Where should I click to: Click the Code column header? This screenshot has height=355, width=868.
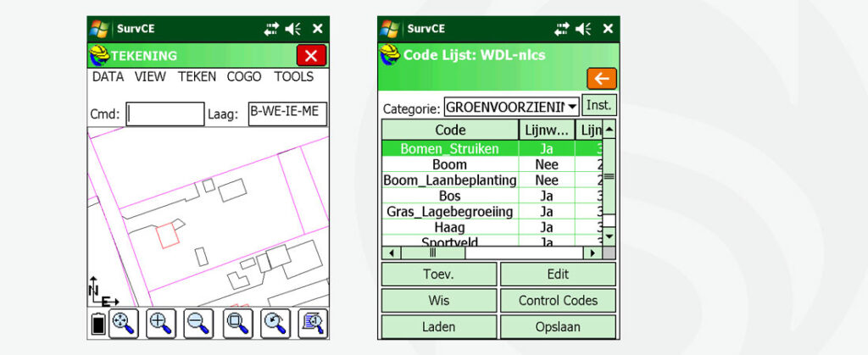pyautogui.click(x=450, y=130)
